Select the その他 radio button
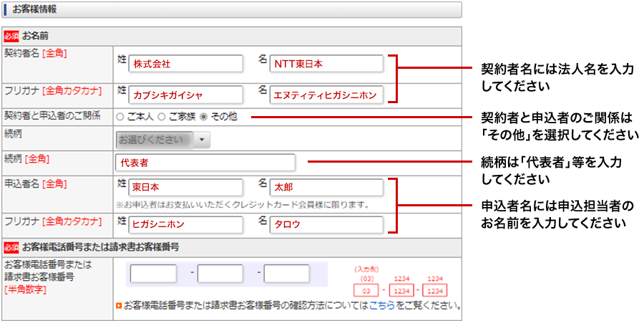This screenshot has width=644, height=321. 204,116
